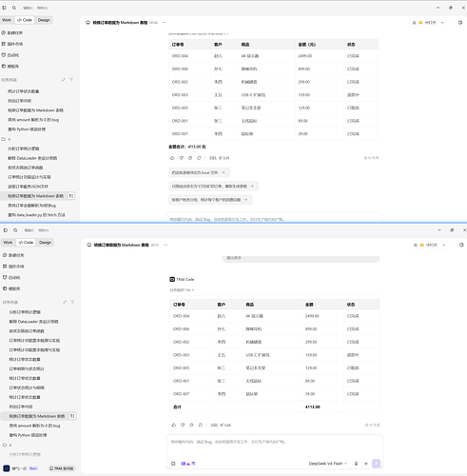Open automation item in bottom window sidebar
The width and height of the screenshot is (467, 476).
click(x=11, y=277)
